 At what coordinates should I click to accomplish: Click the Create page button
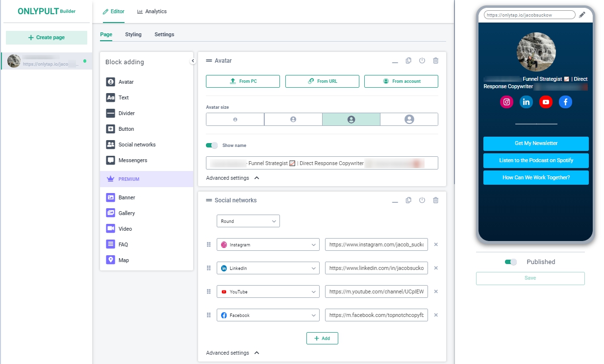[47, 38]
